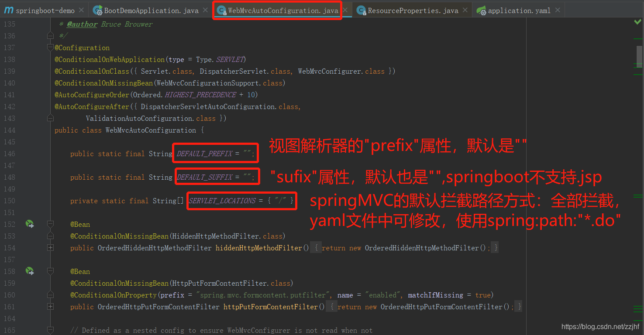
Task: Close the WebMvcAutoConfiguration.java tab
Action: coord(345,10)
